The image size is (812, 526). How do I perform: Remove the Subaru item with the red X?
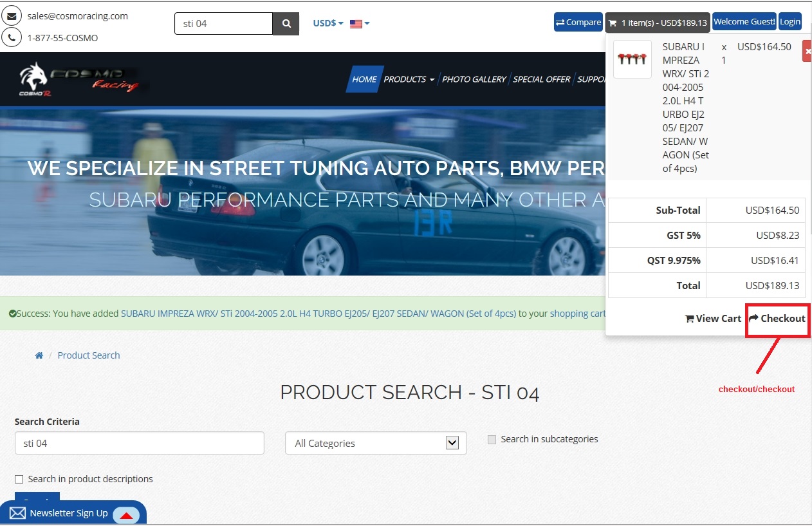[807, 51]
